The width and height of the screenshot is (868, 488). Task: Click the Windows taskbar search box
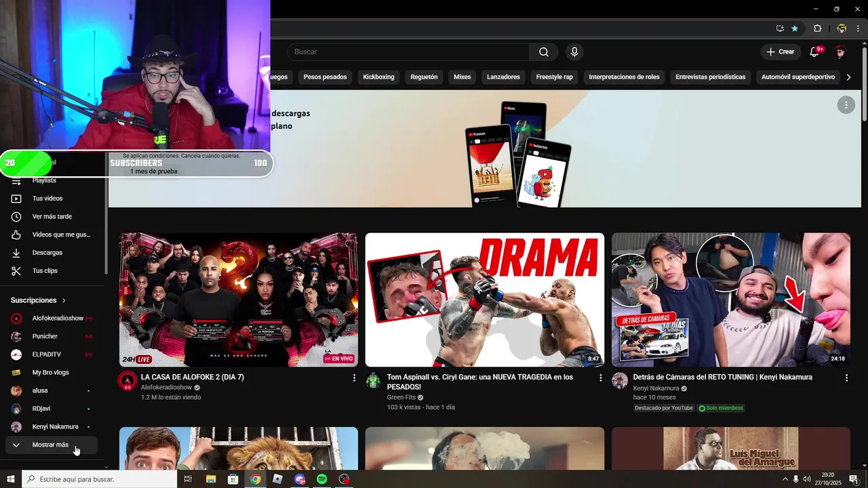point(99,479)
